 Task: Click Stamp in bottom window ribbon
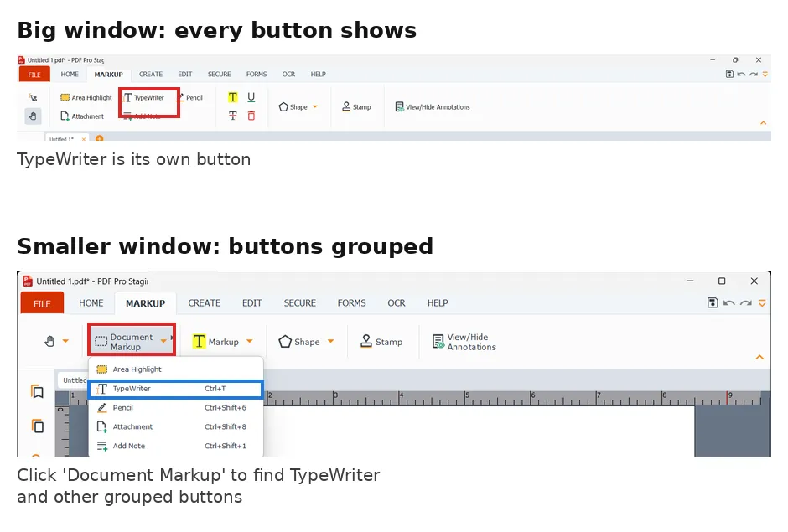pyautogui.click(x=381, y=342)
